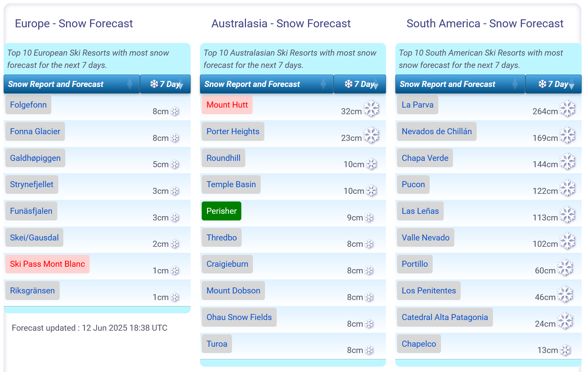
Task: Sort Australasia table by Snow Report and Forecast
Action: coord(267,84)
